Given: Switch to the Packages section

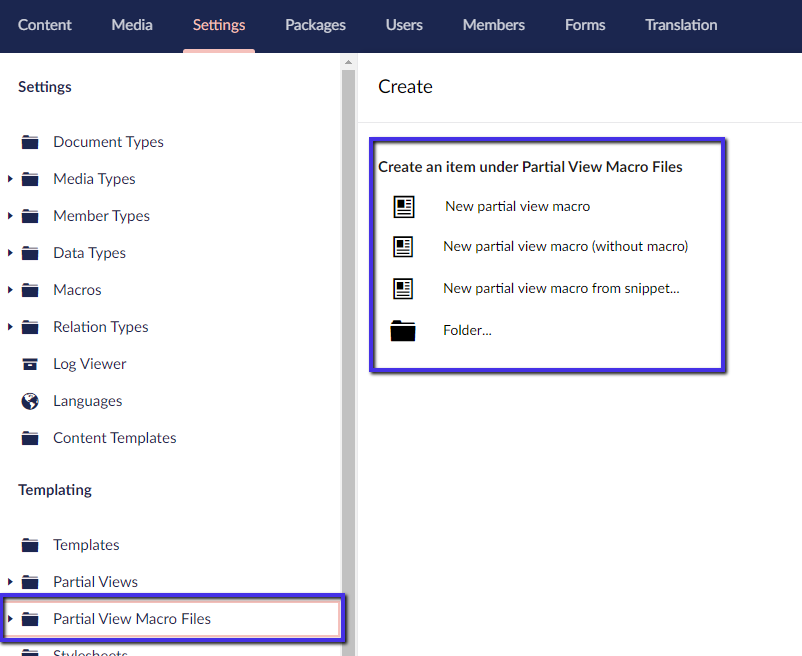Looking at the screenshot, I should point(315,25).
